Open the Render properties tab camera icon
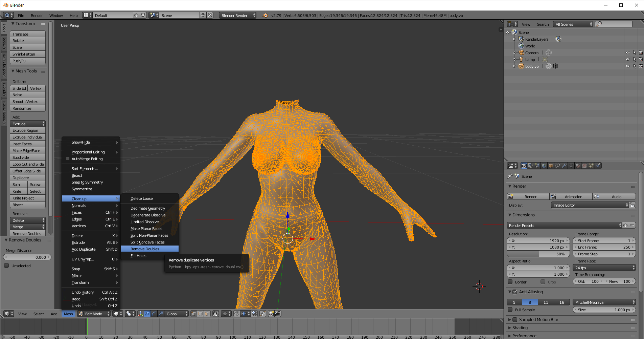The height and width of the screenshot is (339, 644). (x=524, y=166)
